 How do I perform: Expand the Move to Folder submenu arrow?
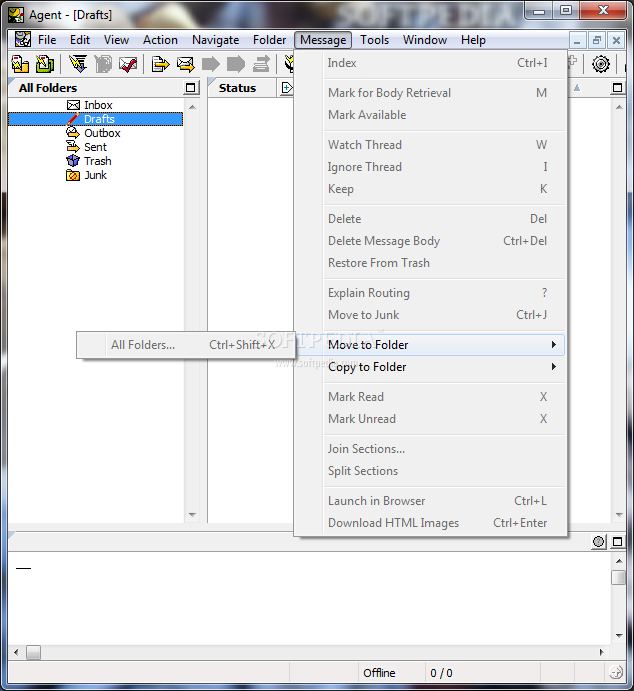[x=554, y=345]
